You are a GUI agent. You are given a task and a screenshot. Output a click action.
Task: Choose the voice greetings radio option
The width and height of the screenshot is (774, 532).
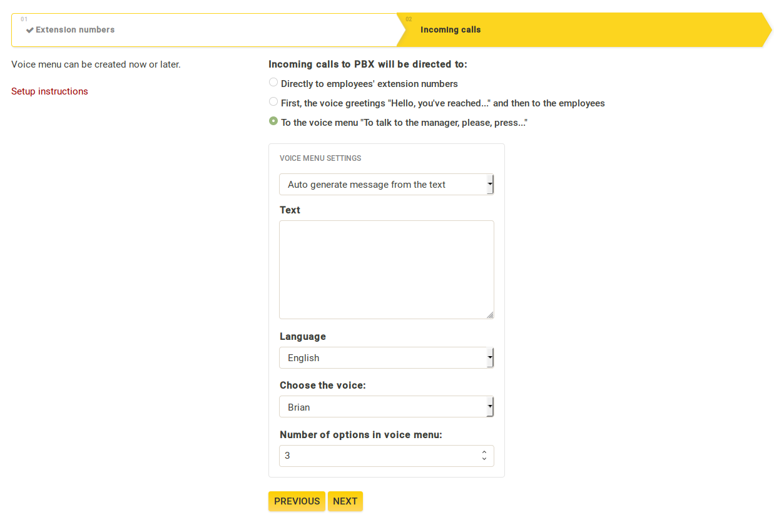coord(273,101)
